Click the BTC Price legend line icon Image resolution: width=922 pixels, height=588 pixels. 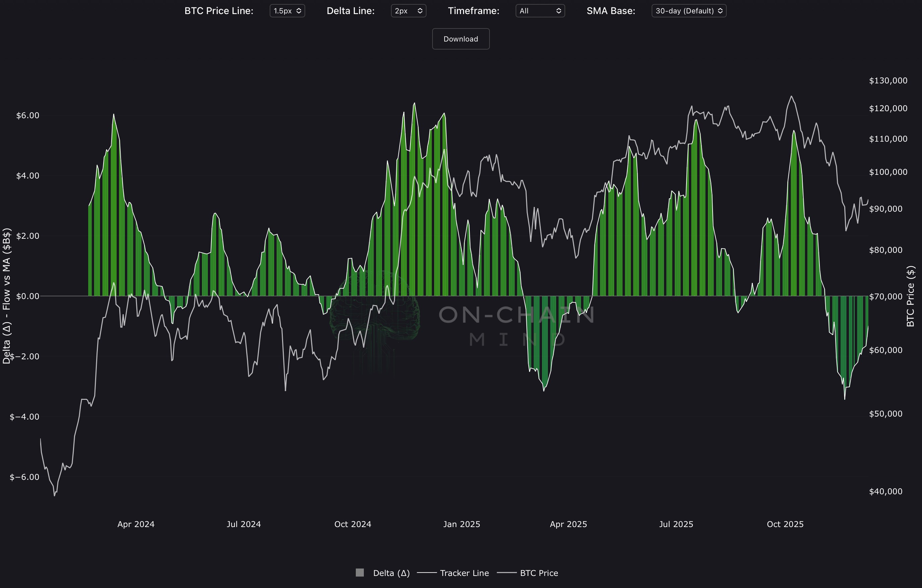[x=507, y=573]
